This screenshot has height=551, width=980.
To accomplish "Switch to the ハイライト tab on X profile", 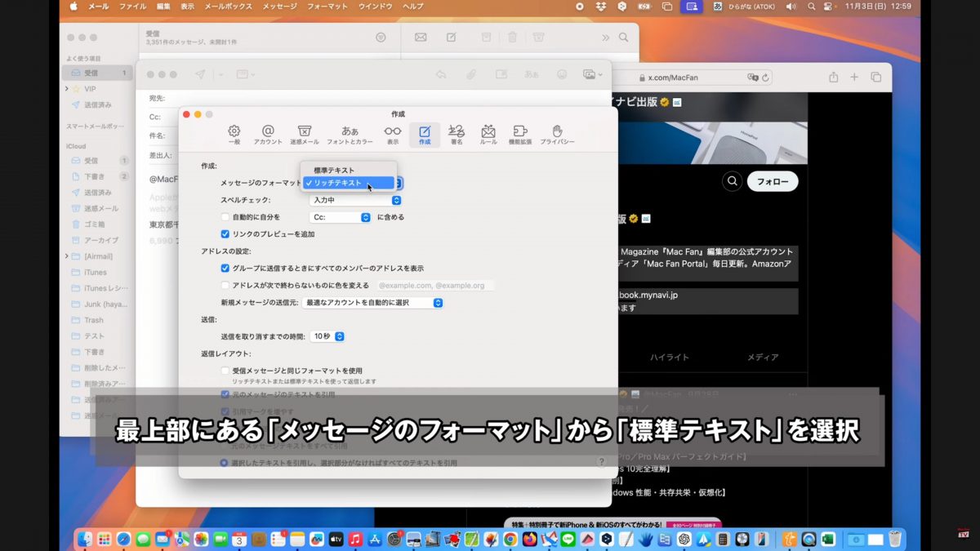I will point(669,358).
